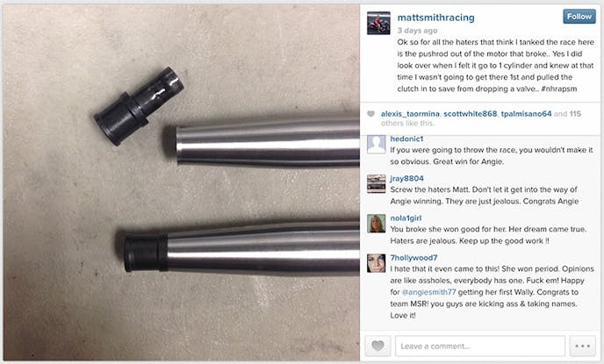
Task: Click nola1girl's avatar photo
Action: tap(377, 224)
